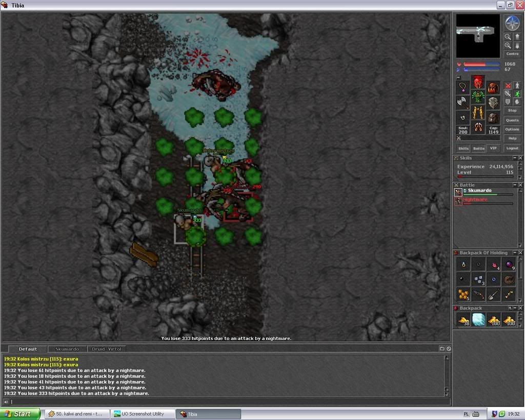This screenshot has width=525, height=420.
Task: Toggle chase opponent green running figure
Action: (x=517, y=94)
